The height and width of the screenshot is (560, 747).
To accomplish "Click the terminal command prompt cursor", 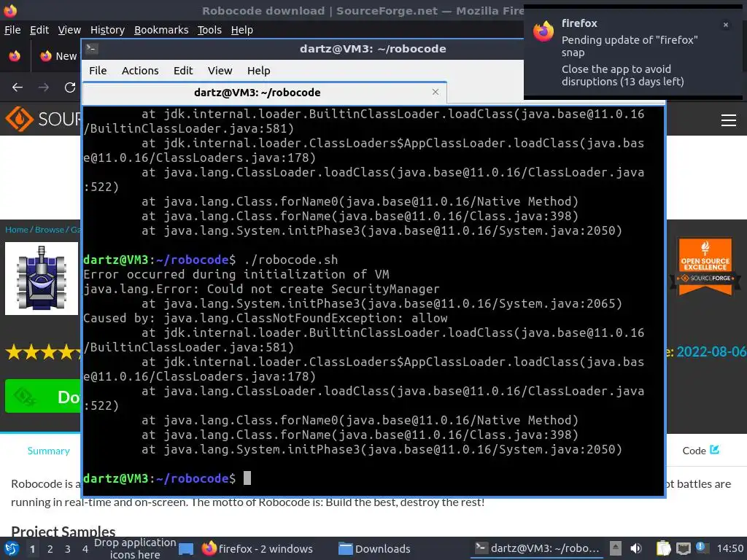I will click(247, 478).
